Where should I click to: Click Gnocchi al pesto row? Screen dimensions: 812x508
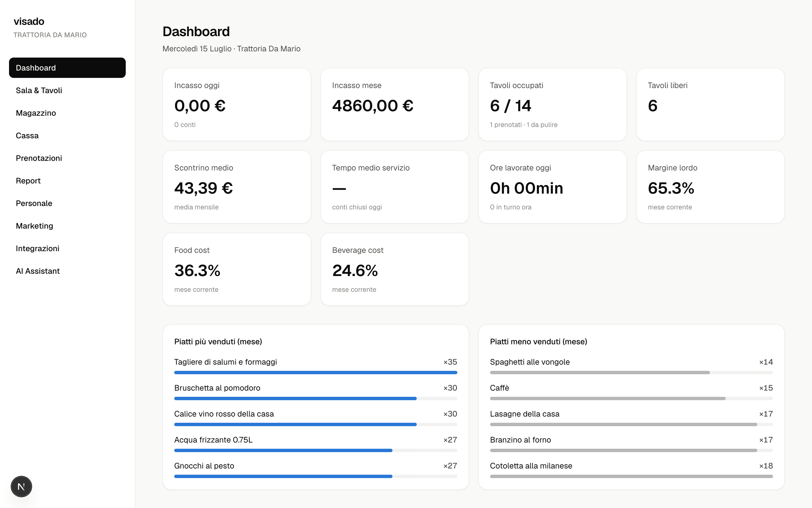(x=316, y=470)
